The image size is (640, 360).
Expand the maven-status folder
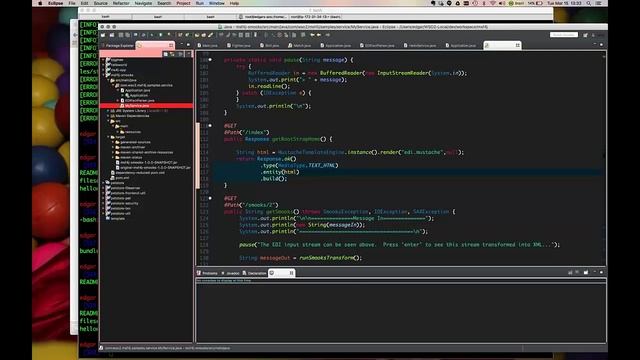(x=113, y=157)
